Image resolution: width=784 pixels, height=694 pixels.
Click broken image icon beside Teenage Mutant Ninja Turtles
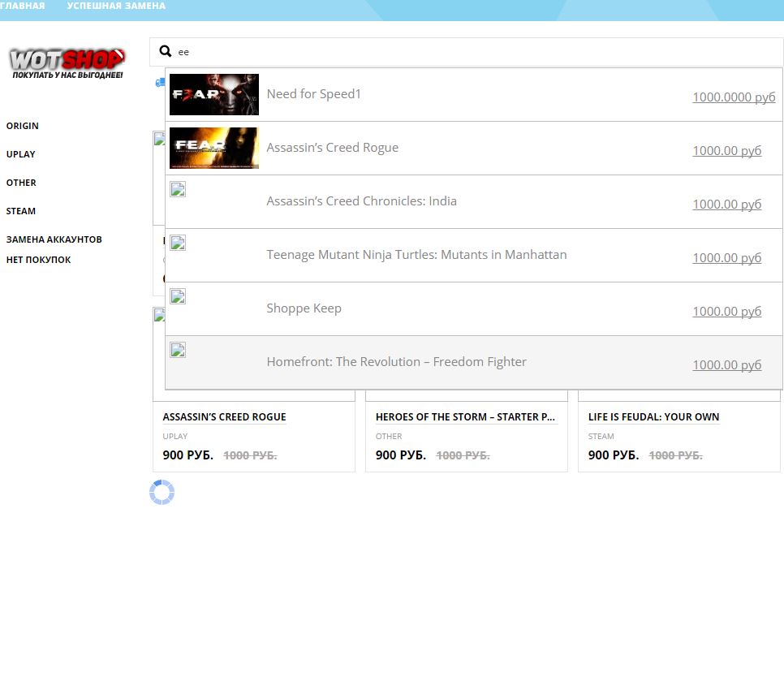pyautogui.click(x=178, y=243)
